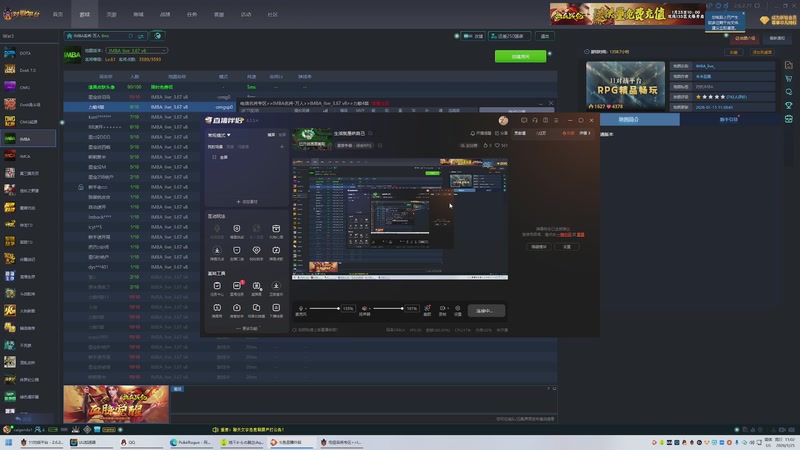This screenshot has height=450, width=800.
Task: Open the headset support icon in the streaming companion
Action: pyautogui.click(x=535, y=120)
